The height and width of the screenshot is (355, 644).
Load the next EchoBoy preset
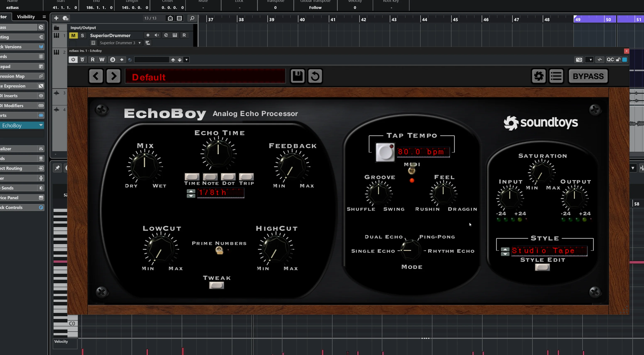tap(114, 76)
